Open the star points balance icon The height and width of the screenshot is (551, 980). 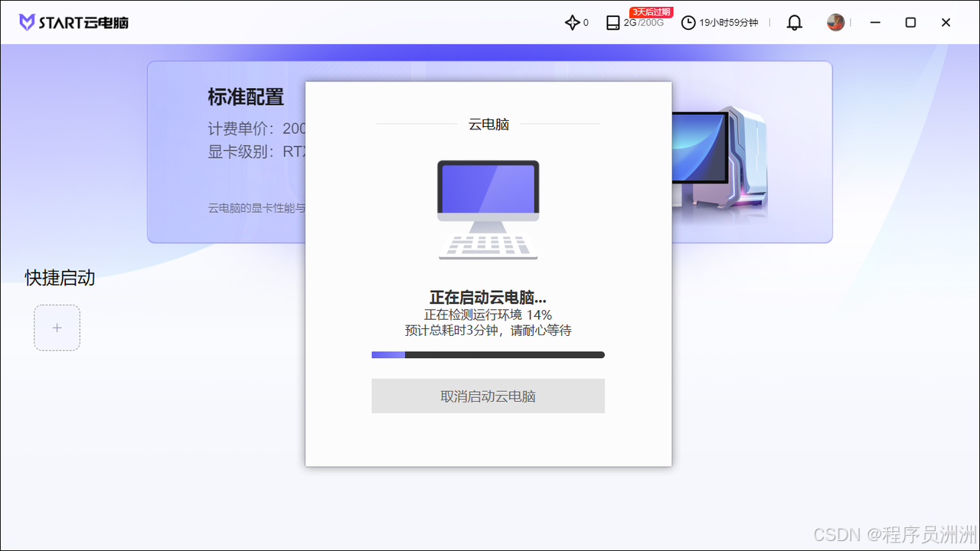pos(572,23)
